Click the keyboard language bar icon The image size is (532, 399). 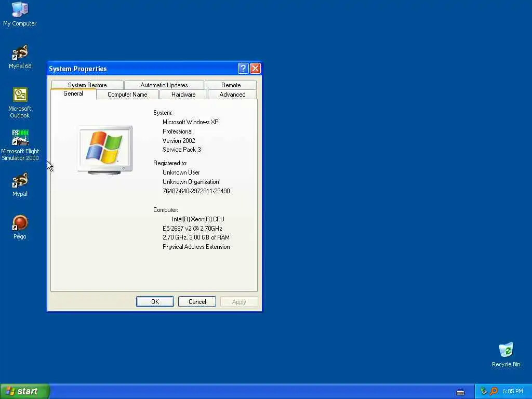[x=460, y=392]
